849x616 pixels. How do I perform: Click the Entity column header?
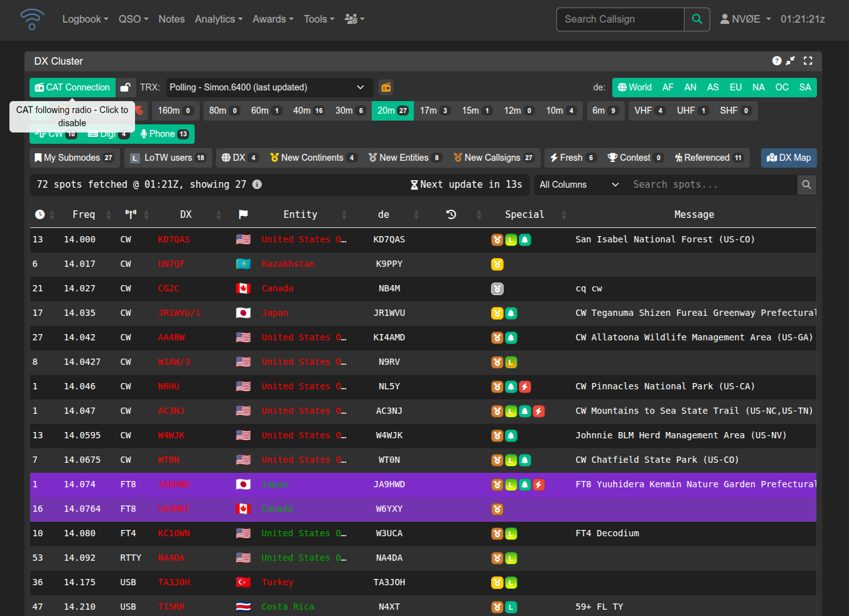[300, 215]
